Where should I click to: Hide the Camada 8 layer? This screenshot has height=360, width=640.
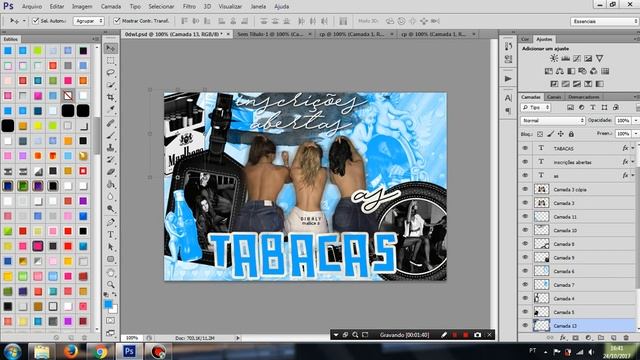(x=525, y=244)
